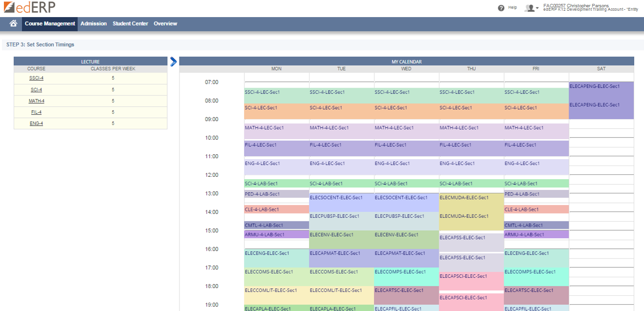Click the 07:00 time label

tap(212, 82)
